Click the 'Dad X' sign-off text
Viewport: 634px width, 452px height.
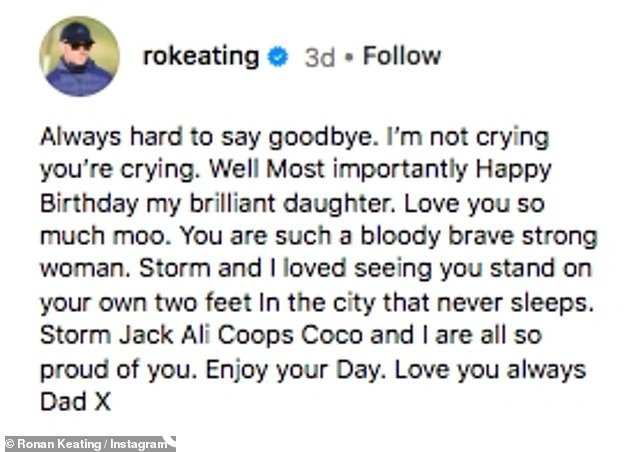76,402
